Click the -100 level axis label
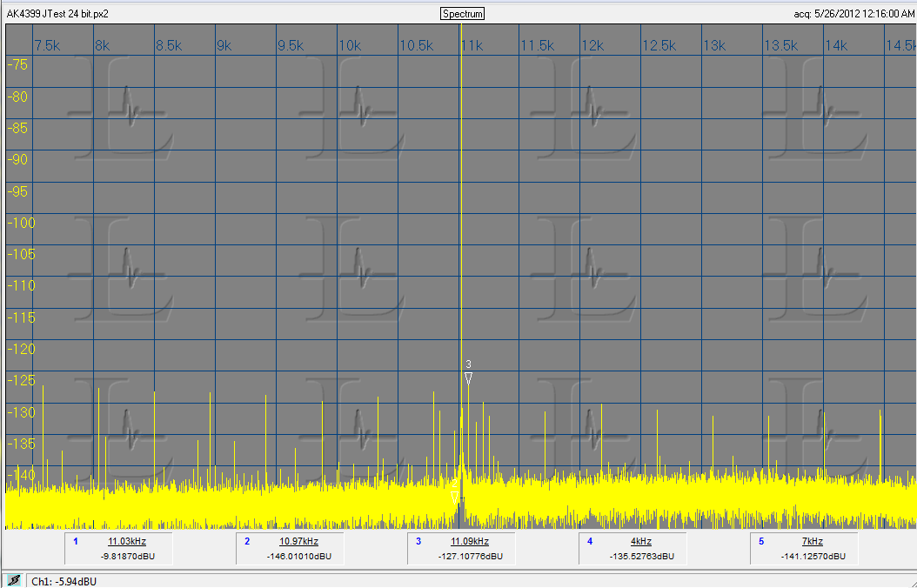The height and width of the screenshot is (588, 917). pos(21,222)
